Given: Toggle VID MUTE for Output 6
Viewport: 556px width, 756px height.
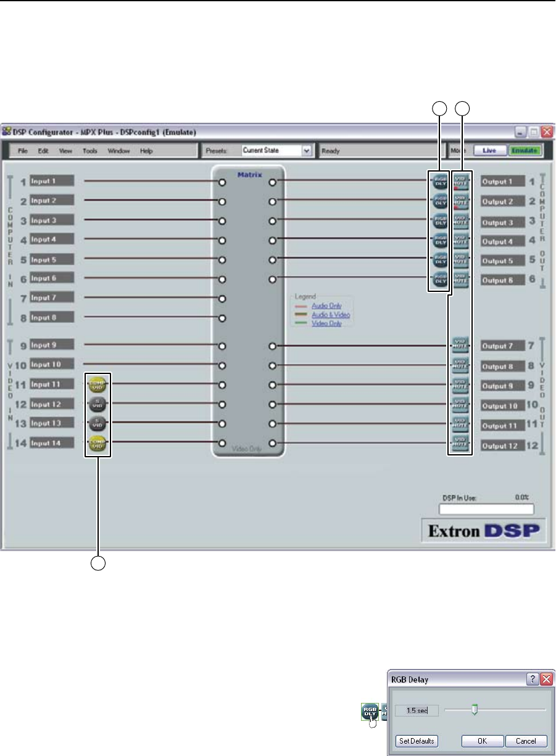Looking at the screenshot, I should coord(461,279).
